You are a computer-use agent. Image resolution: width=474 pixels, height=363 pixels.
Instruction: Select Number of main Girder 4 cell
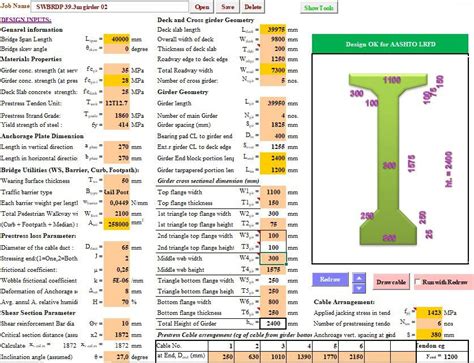click(273, 115)
